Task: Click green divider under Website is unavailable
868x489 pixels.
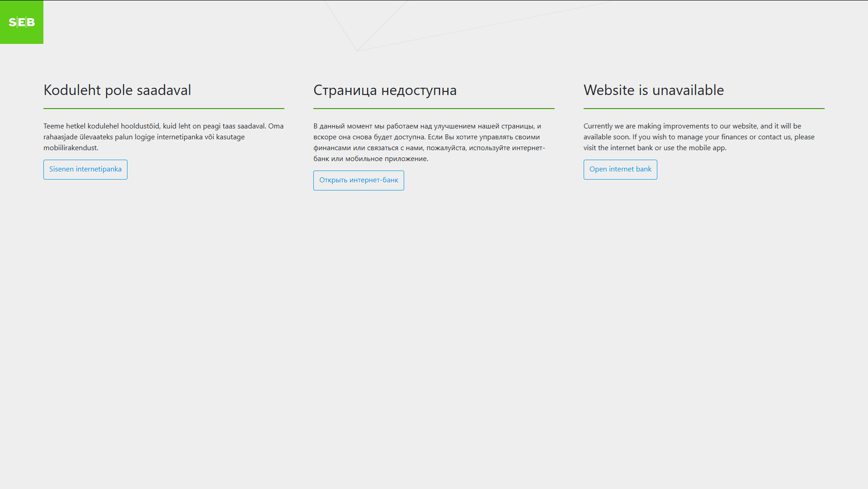Action: tap(703, 109)
